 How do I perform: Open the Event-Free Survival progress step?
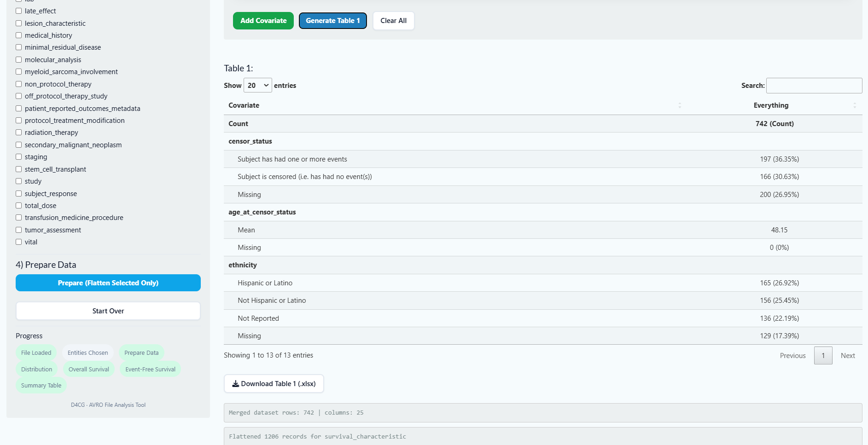150,370
